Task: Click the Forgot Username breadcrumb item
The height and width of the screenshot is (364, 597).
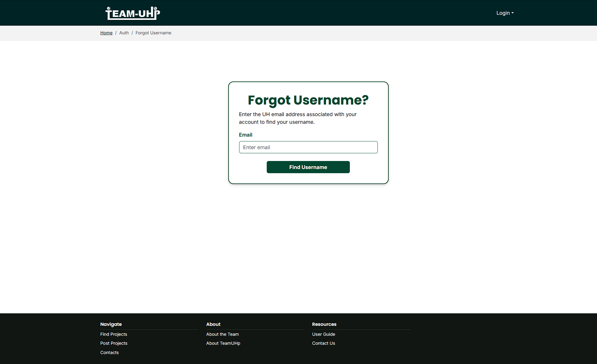Action: pyautogui.click(x=153, y=33)
